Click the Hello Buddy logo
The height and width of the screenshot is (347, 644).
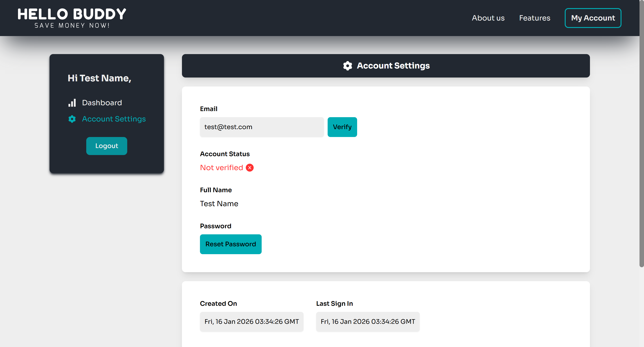click(72, 18)
